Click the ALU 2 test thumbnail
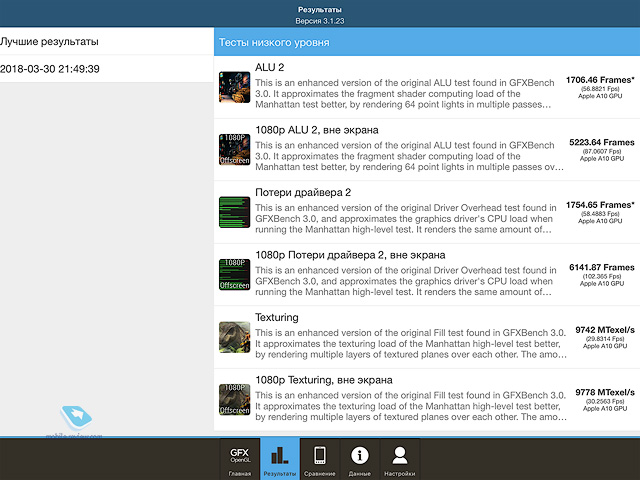This screenshot has width=640, height=480. pyautogui.click(x=234, y=87)
